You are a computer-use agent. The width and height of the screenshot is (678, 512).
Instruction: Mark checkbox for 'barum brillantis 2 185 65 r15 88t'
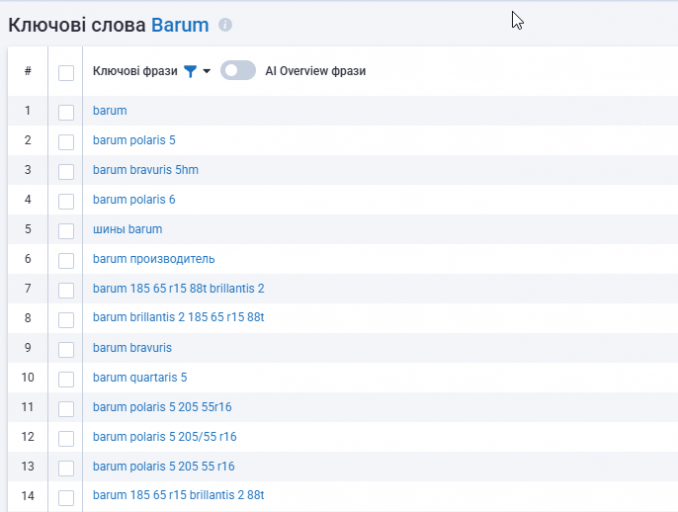pyautogui.click(x=66, y=320)
